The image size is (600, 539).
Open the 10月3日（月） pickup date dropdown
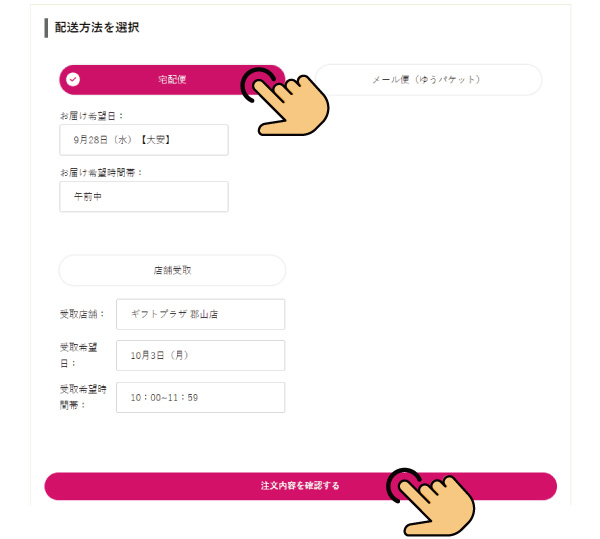pos(200,355)
